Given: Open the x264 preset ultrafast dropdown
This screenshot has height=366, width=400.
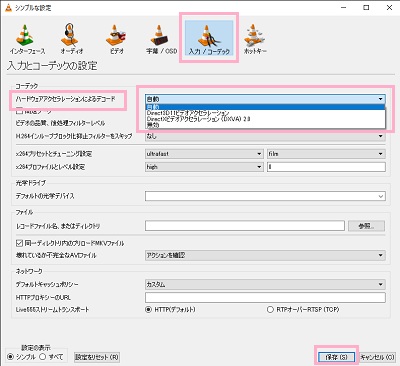Looking at the screenshot, I should point(204,154).
